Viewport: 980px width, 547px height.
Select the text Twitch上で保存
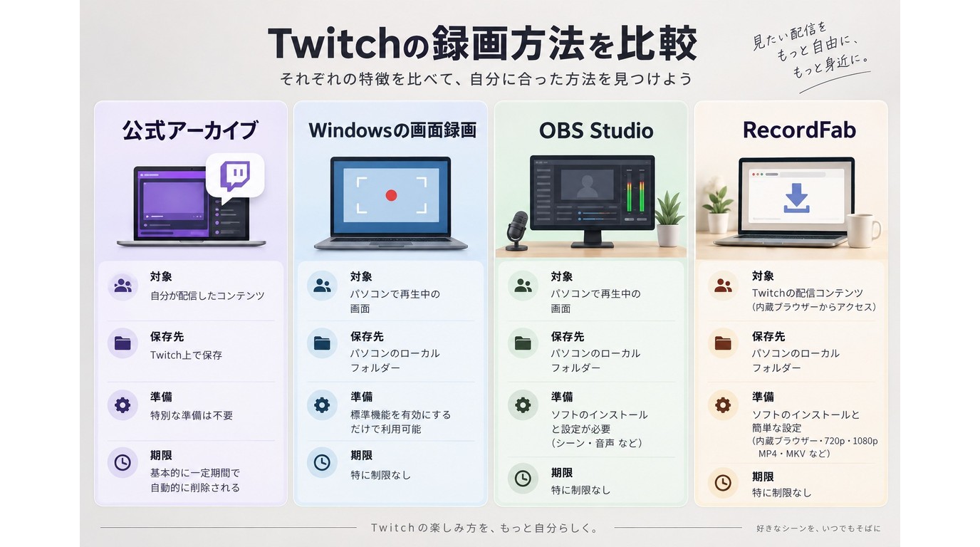[x=186, y=355]
